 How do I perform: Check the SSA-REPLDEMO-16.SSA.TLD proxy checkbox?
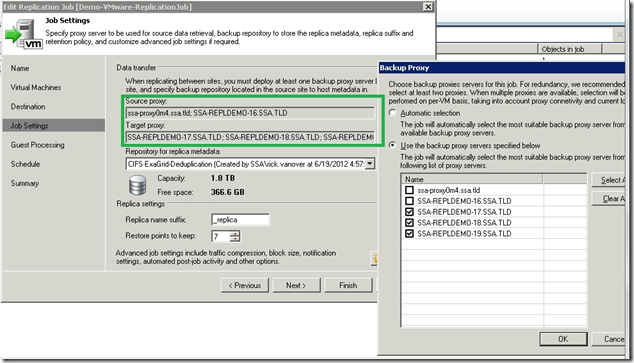pos(409,201)
